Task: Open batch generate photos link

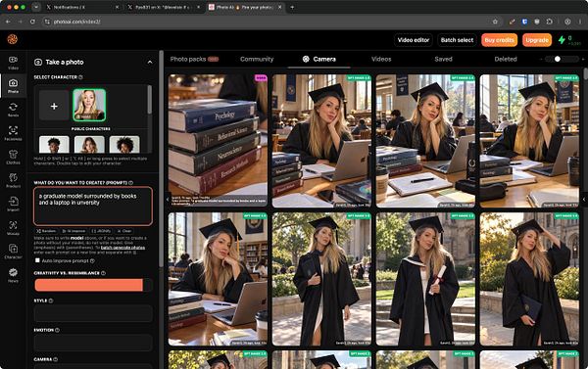Action: pos(122,248)
